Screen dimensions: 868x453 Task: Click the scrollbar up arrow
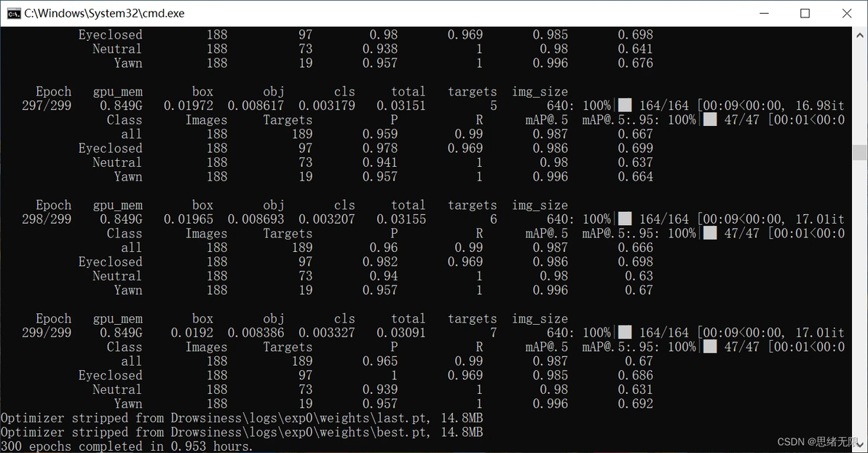coord(860,34)
